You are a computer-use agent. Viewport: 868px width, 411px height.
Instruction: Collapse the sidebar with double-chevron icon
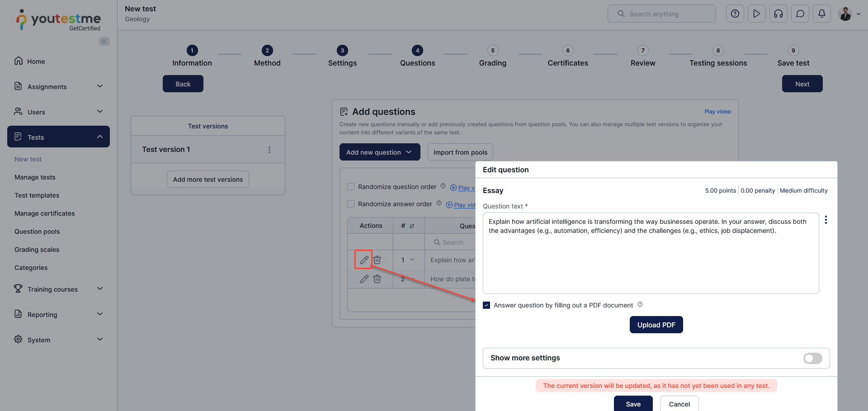coord(104,42)
